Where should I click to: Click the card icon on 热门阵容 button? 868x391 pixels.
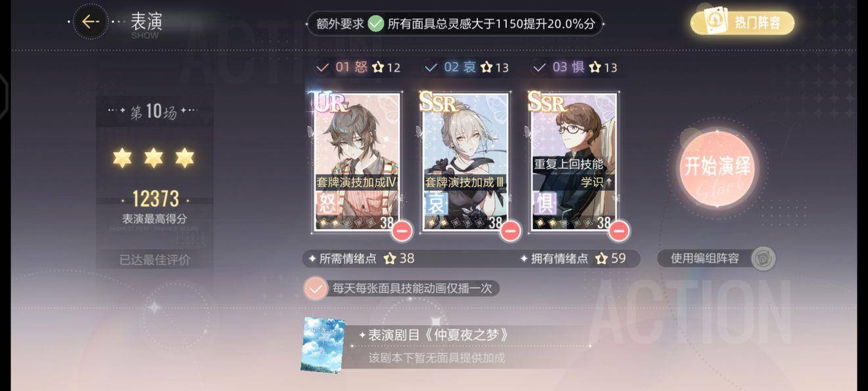(x=712, y=22)
